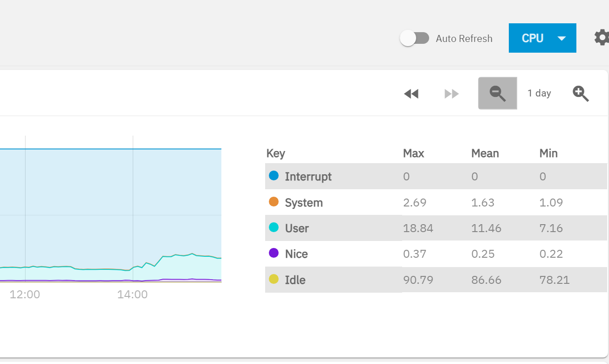The image size is (609, 364).
Task: Zoom in the chart timeframe
Action: [581, 93]
